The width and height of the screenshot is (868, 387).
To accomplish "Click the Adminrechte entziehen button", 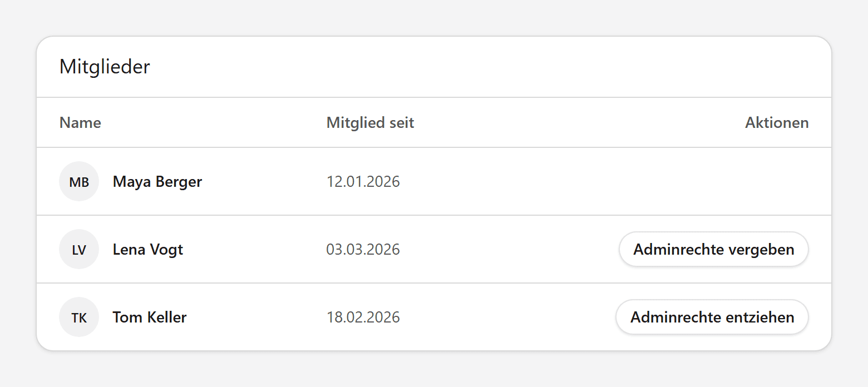I will click(712, 317).
